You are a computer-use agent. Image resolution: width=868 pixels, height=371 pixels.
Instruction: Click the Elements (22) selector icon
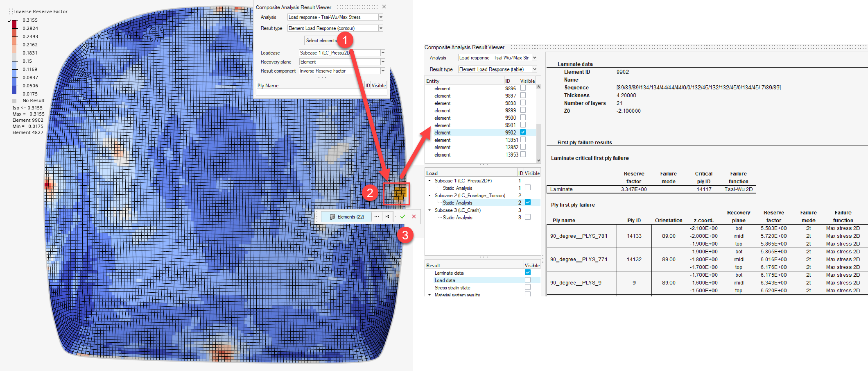pyautogui.click(x=333, y=217)
